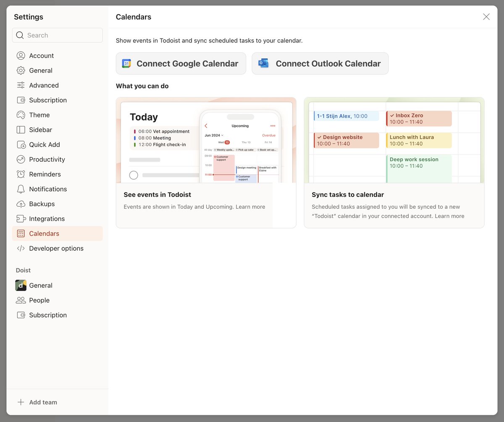Click the See events in Todoist preview image
Viewport: 504px width, 422px height.
[206, 140]
